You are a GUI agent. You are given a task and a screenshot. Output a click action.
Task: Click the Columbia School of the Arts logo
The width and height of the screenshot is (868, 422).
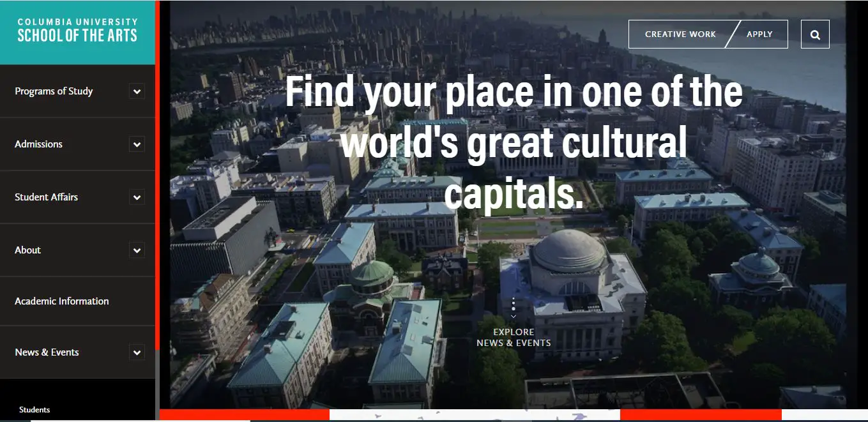click(77, 29)
